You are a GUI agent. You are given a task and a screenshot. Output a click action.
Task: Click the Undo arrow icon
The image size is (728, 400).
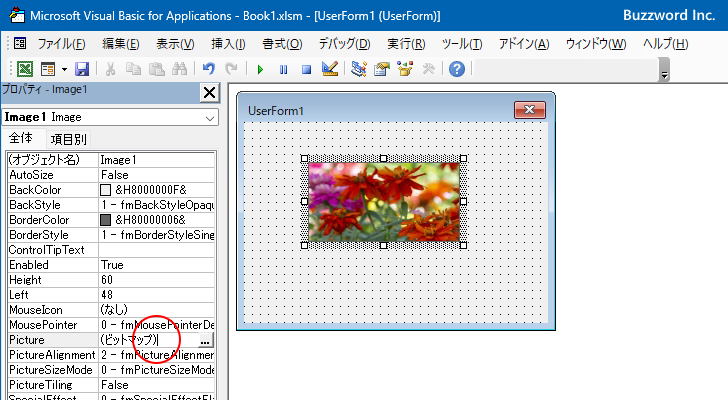tap(209, 69)
